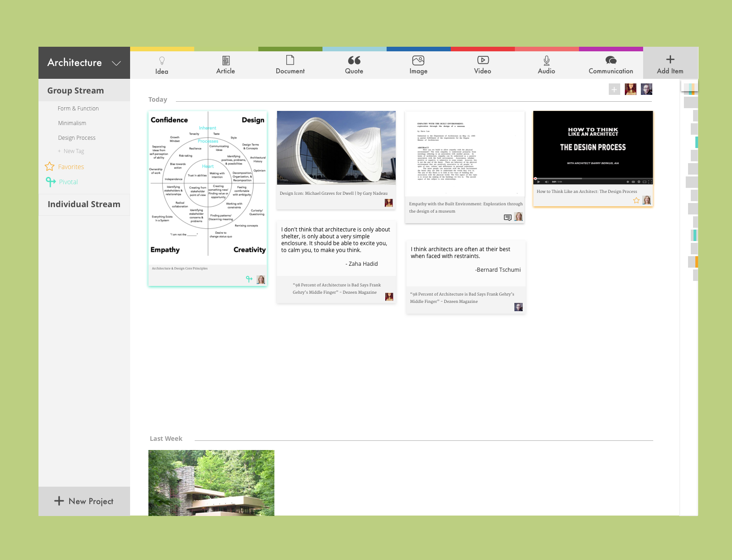The width and height of the screenshot is (732, 560).
Task: Add a New Tag
Action: pos(71,151)
